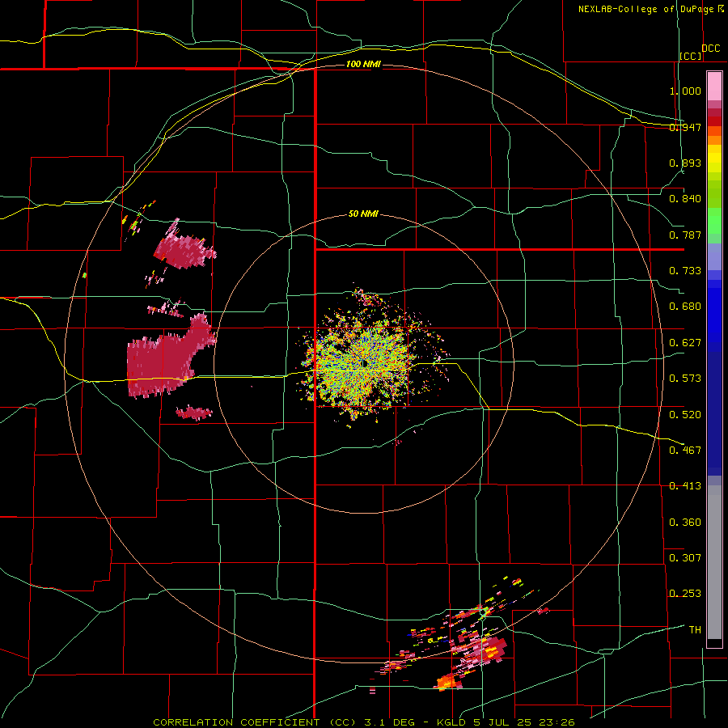Viewport: 728px width, 728px height.
Task: Select the 0.627 scale value
Action: coord(685,343)
